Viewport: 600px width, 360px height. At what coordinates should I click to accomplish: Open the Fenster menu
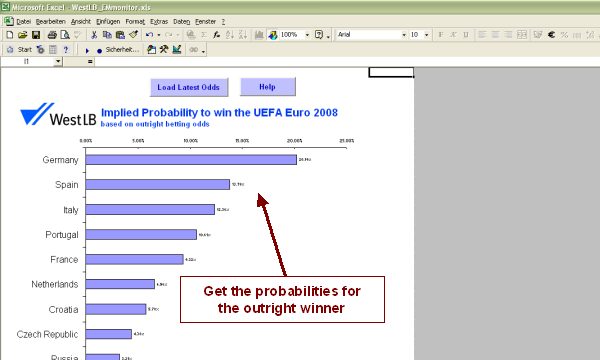(x=205, y=21)
